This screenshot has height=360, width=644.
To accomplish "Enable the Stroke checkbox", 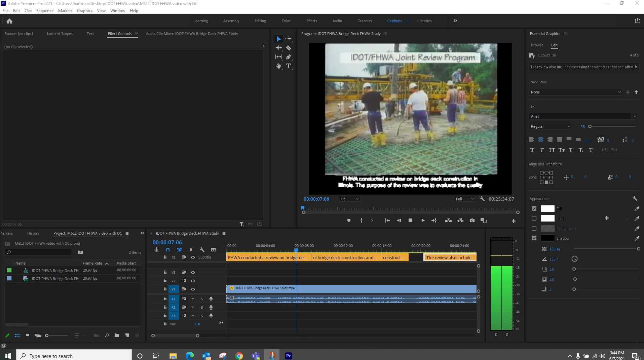I will [534, 218].
